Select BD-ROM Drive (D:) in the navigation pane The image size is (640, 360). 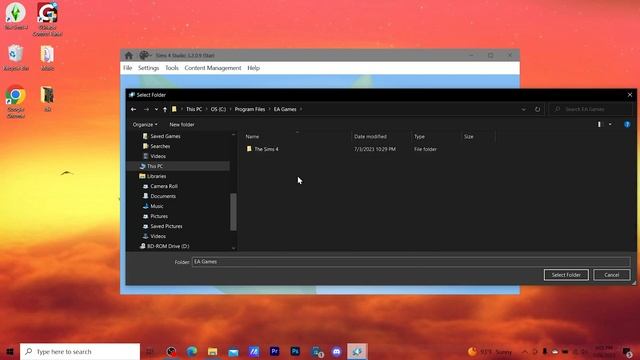pos(168,246)
